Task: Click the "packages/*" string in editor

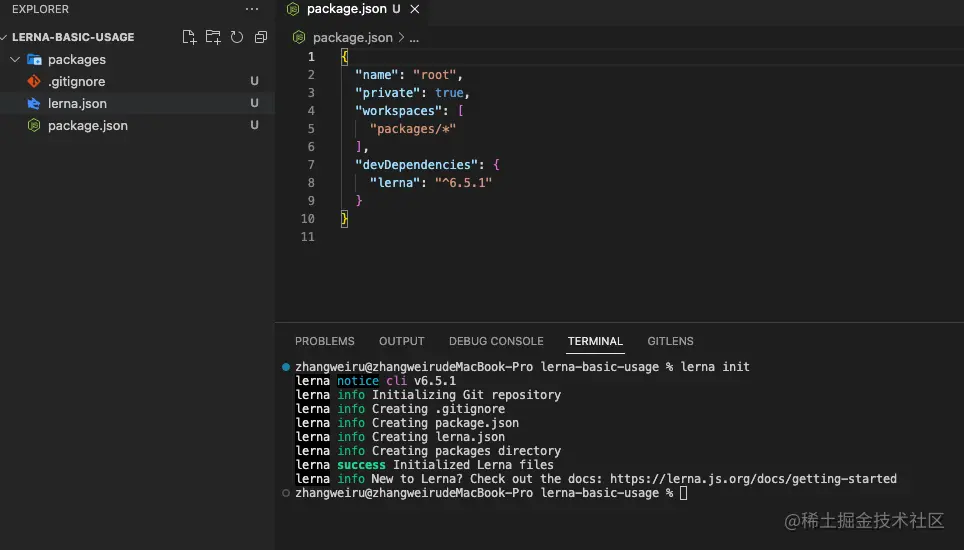Action: click(x=413, y=129)
